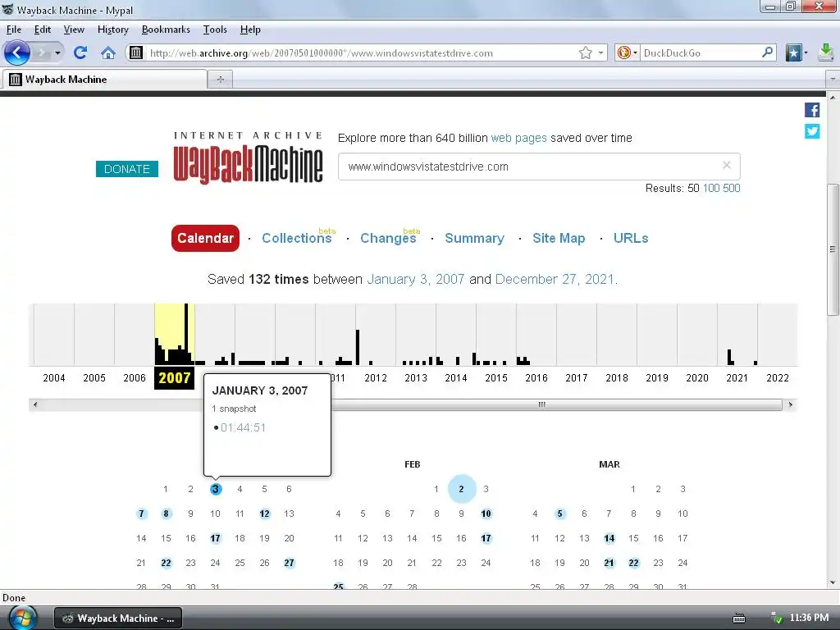Open the Tools menu
Viewport: 840px width, 630px height.
point(215,30)
